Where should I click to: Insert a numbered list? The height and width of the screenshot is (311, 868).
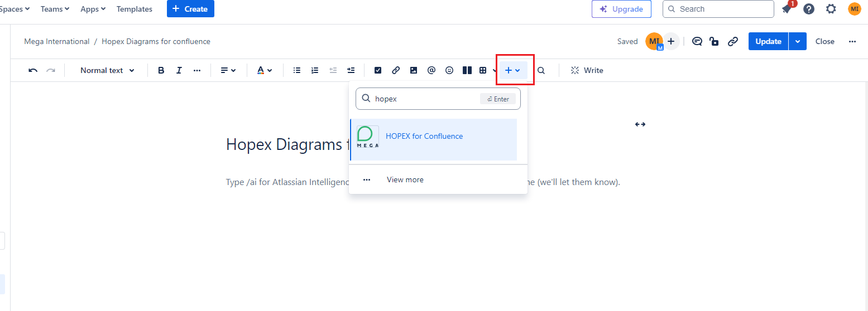point(315,70)
